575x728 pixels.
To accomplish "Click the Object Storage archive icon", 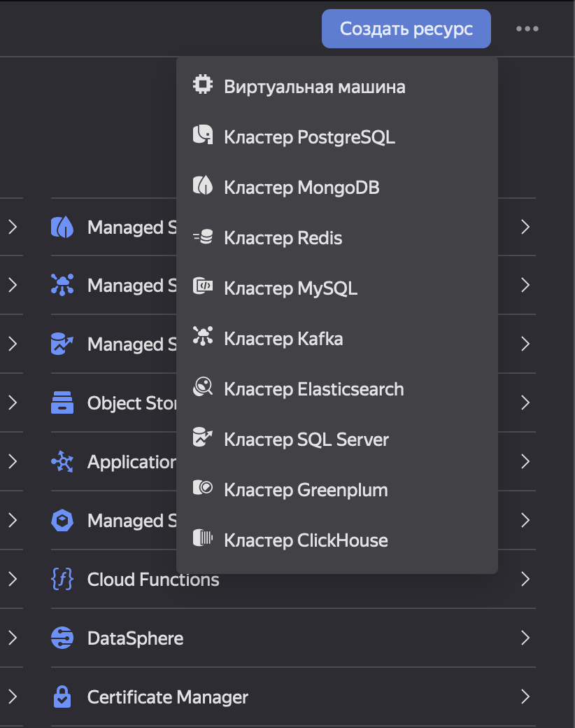I will (62, 403).
